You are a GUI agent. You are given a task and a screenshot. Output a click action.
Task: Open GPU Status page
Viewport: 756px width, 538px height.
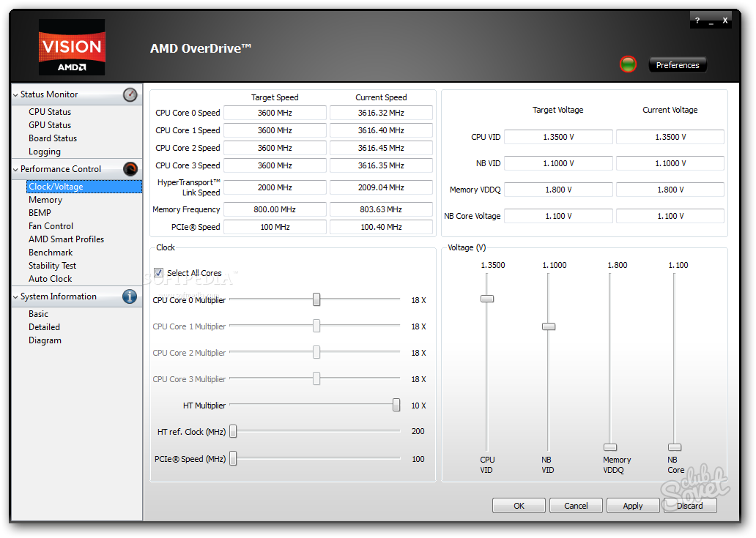[50, 125]
